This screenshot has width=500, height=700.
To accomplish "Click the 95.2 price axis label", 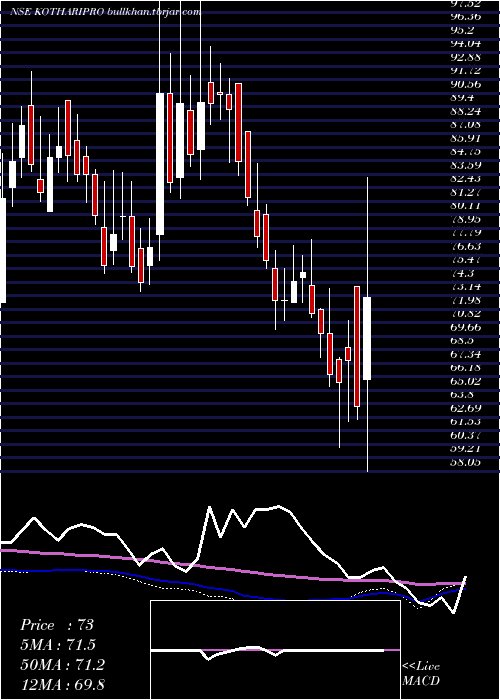I will [x=462, y=30].
